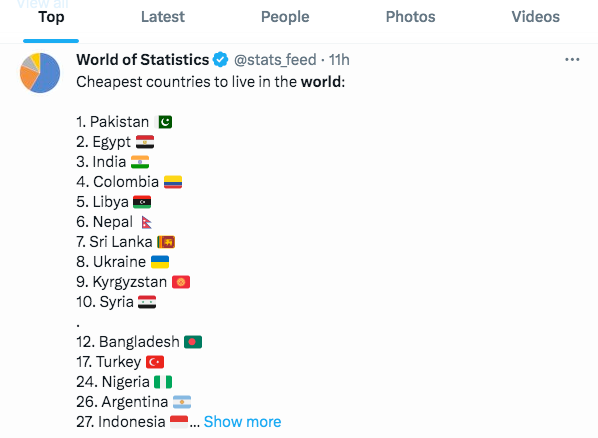
Task: Click the blue verified badge icon
Action: tap(220, 60)
